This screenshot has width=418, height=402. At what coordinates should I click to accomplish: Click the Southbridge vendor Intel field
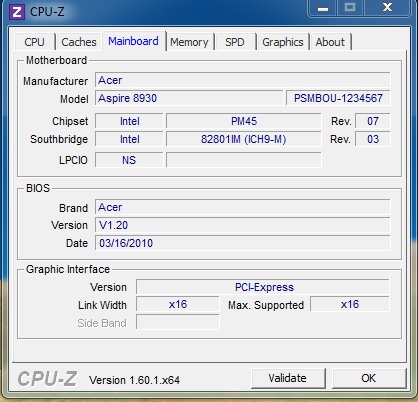129,139
